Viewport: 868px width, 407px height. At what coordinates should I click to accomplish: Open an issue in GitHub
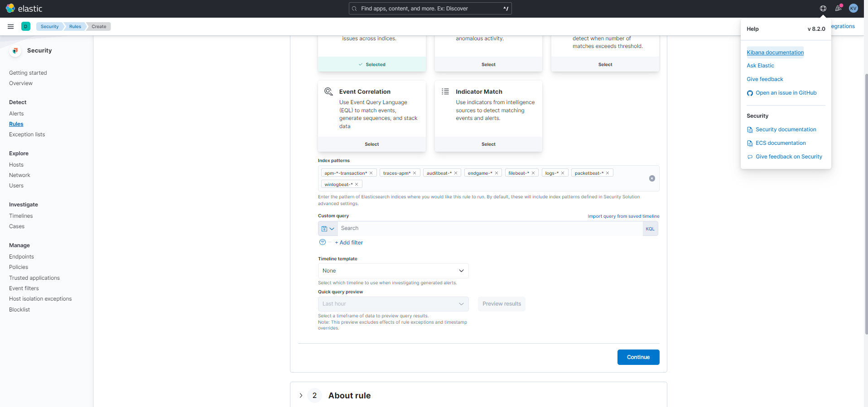[786, 93]
